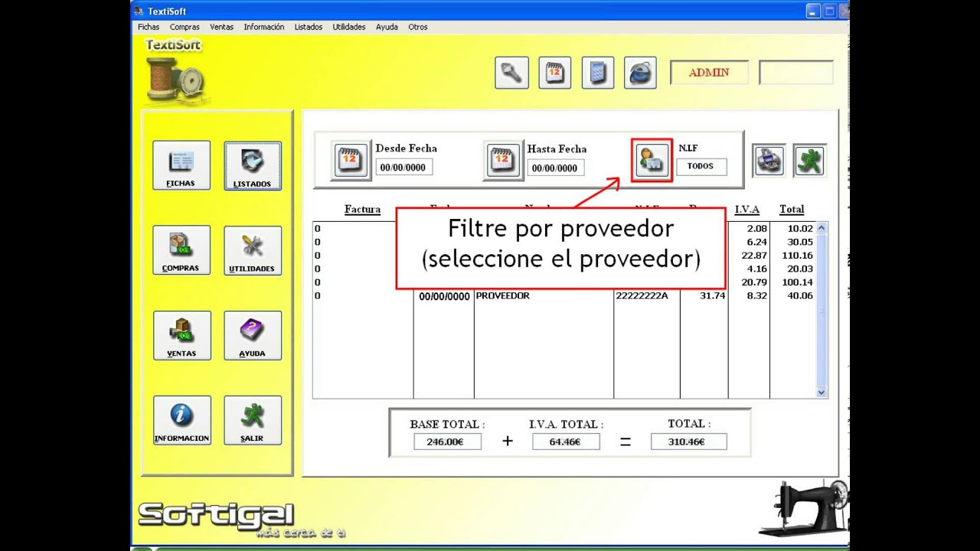Open the VENTAS sidebar button
Image resolution: width=980 pixels, height=551 pixels.
pos(181,335)
